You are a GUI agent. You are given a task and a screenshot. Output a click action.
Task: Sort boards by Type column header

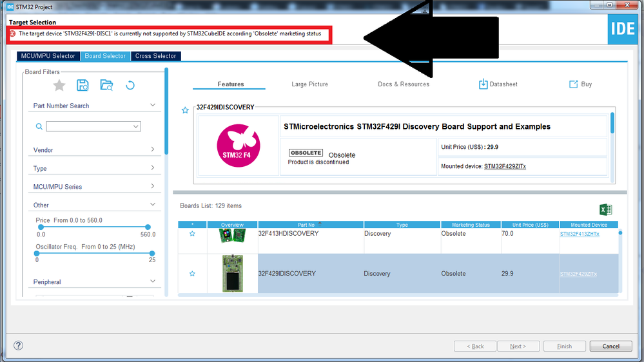pyautogui.click(x=402, y=225)
